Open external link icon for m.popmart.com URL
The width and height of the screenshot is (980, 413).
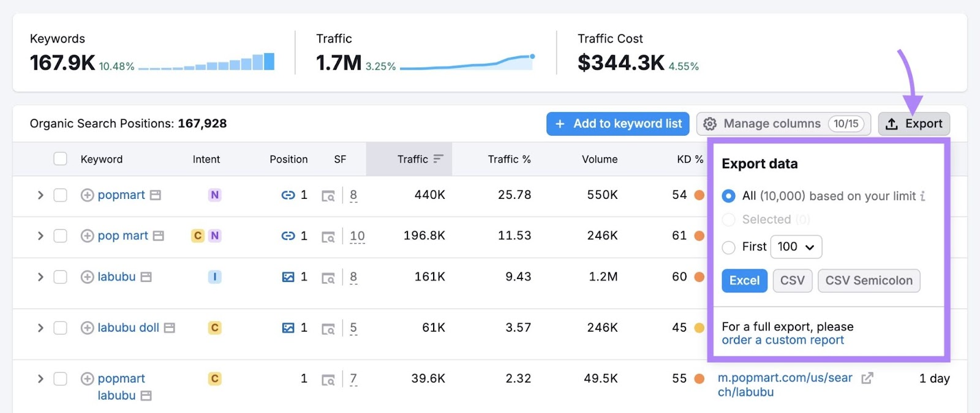pos(867,378)
